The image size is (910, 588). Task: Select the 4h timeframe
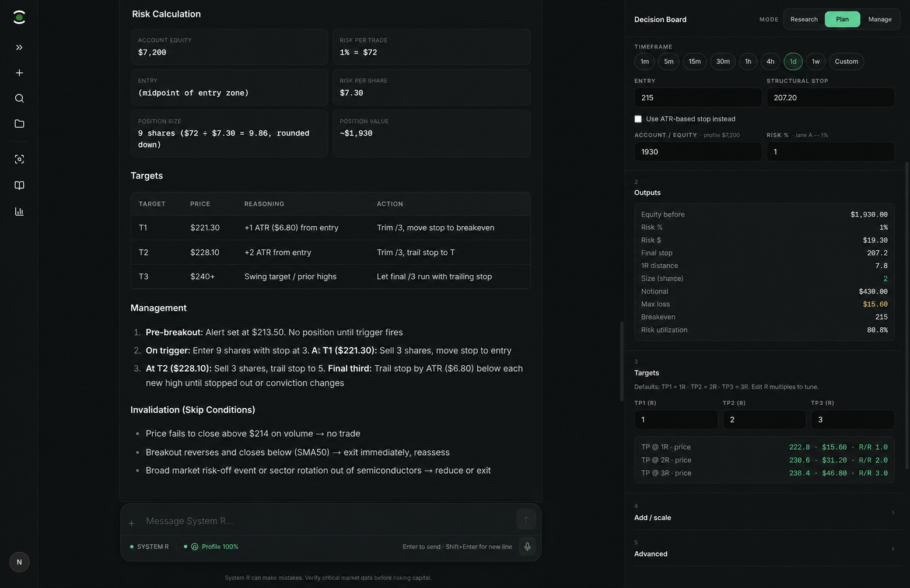(771, 61)
